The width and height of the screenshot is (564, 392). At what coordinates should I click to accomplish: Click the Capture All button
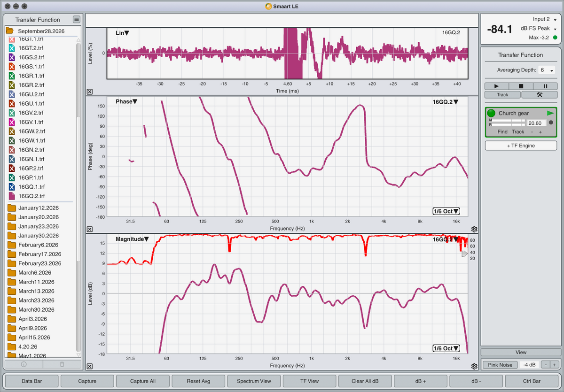click(143, 381)
